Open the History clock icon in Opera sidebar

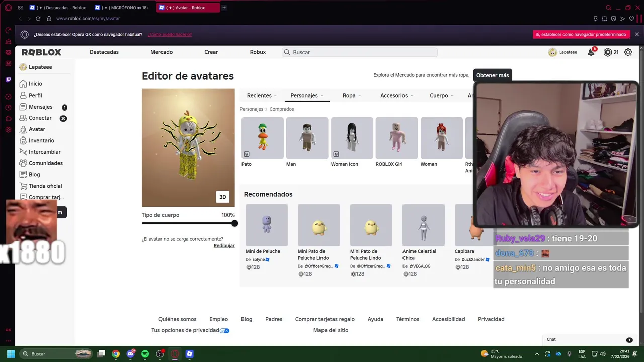8,107
